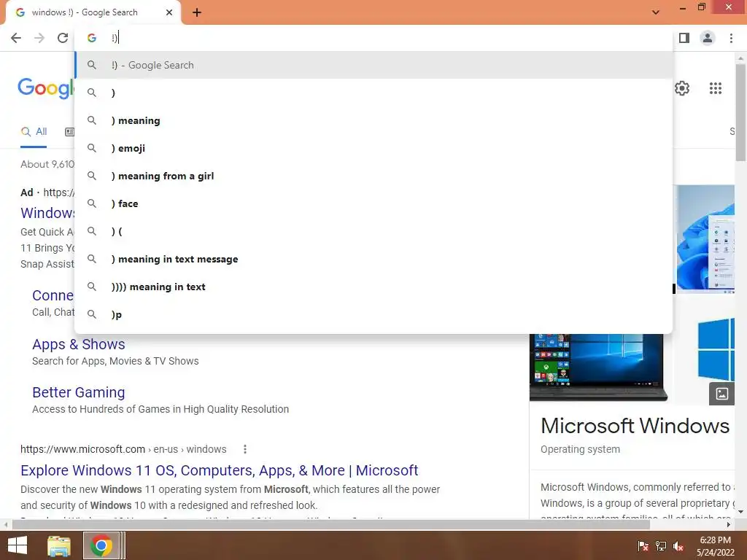This screenshot has width=747, height=560.
Task: Open the Windows 11 wallpaper image thumbnail
Action: point(705,238)
